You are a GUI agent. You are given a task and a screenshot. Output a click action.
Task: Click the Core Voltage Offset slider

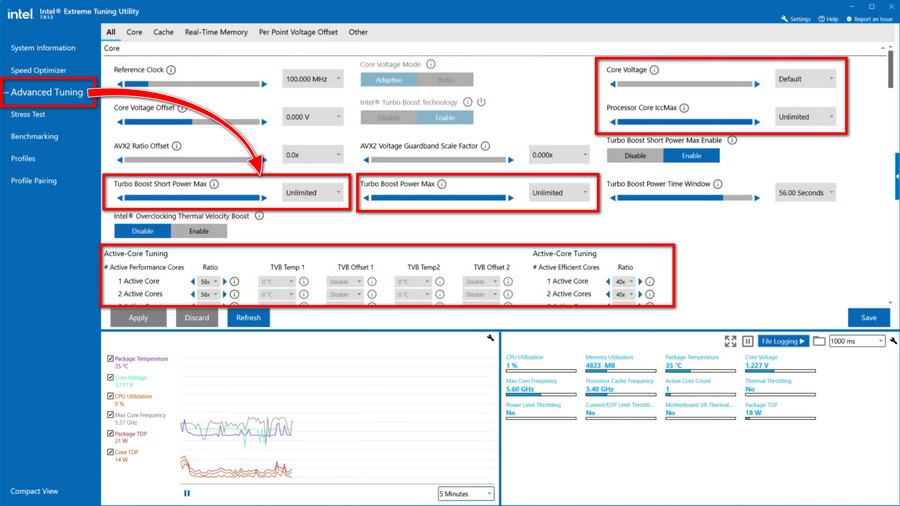(192, 122)
